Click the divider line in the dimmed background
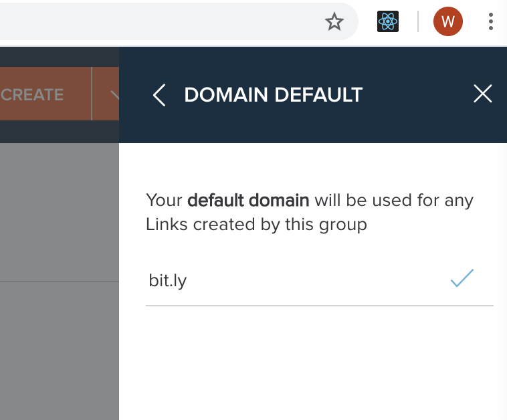Image resolution: width=507 pixels, height=420 pixels. coord(60,282)
